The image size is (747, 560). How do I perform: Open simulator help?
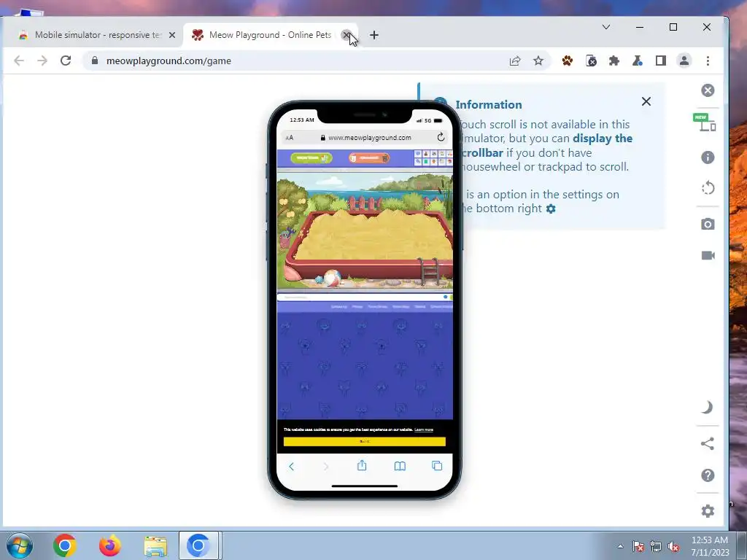(708, 475)
